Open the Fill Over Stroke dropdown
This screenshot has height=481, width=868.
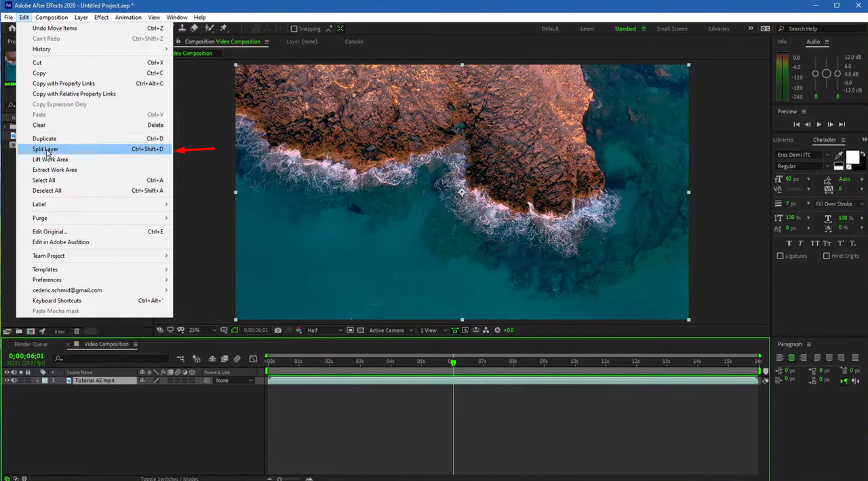pos(840,204)
